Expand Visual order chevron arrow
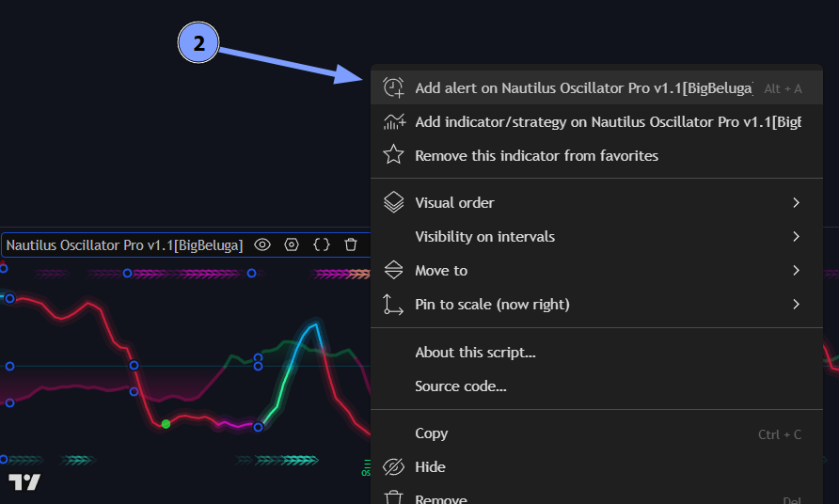The height and width of the screenshot is (504, 839). pyautogui.click(x=796, y=203)
